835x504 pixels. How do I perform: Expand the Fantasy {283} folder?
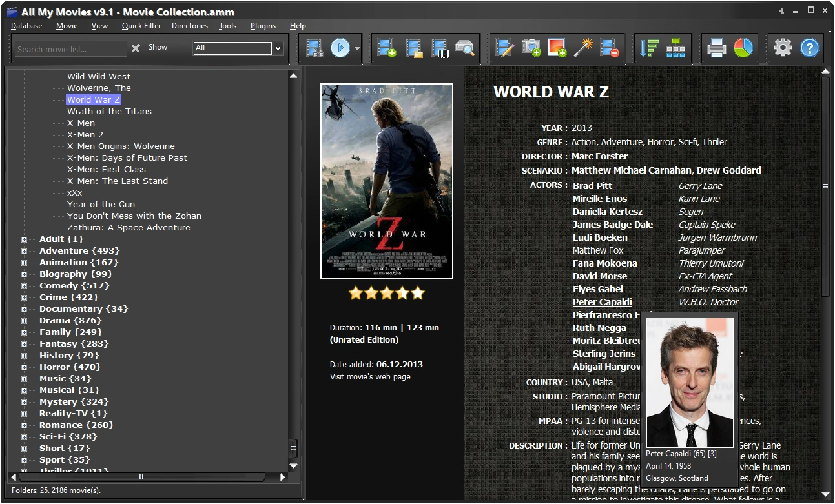pos(24,344)
